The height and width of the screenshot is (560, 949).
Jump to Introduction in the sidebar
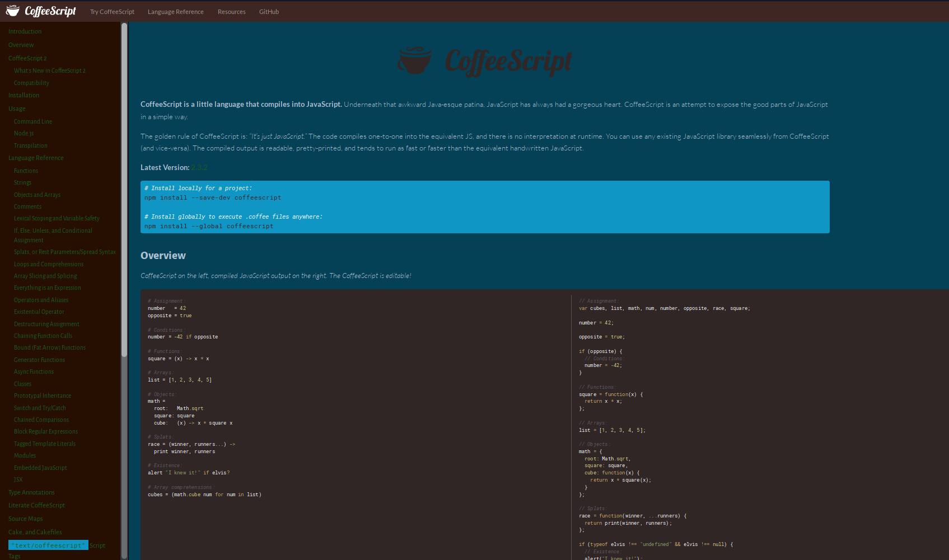25,31
